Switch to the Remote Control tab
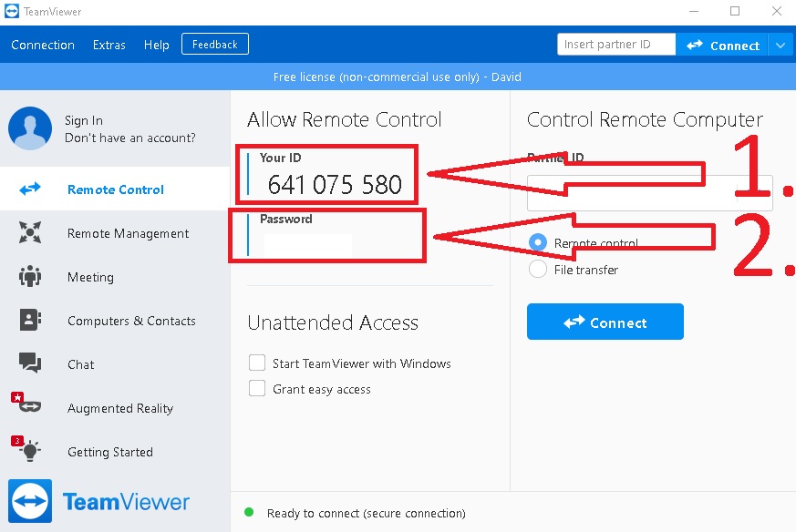The width and height of the screenshot is (796, 532). 115,189
